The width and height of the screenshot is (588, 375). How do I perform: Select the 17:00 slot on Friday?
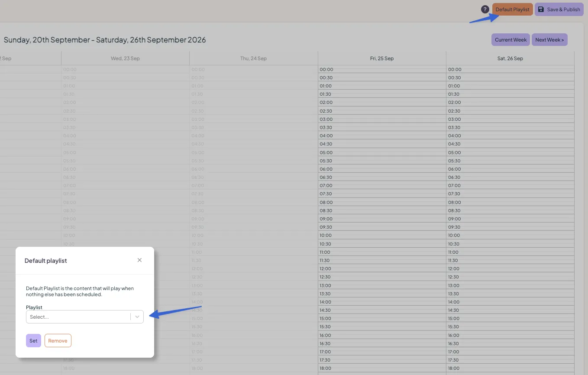(382, 352)
